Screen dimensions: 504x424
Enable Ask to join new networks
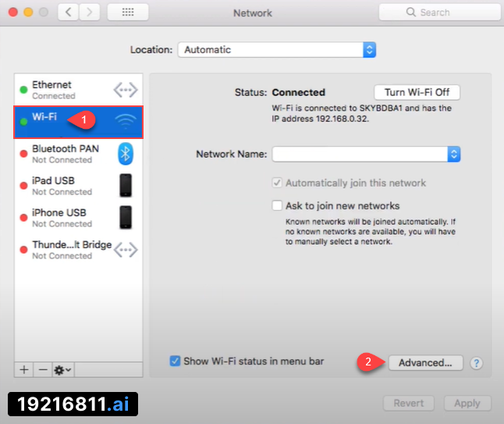point(277,206)
